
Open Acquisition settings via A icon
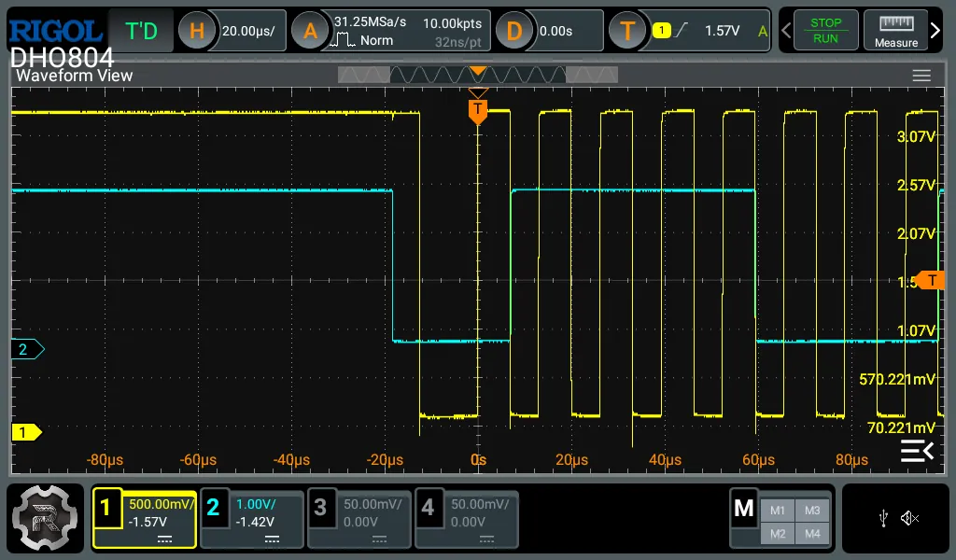click(x=310, y=31)
